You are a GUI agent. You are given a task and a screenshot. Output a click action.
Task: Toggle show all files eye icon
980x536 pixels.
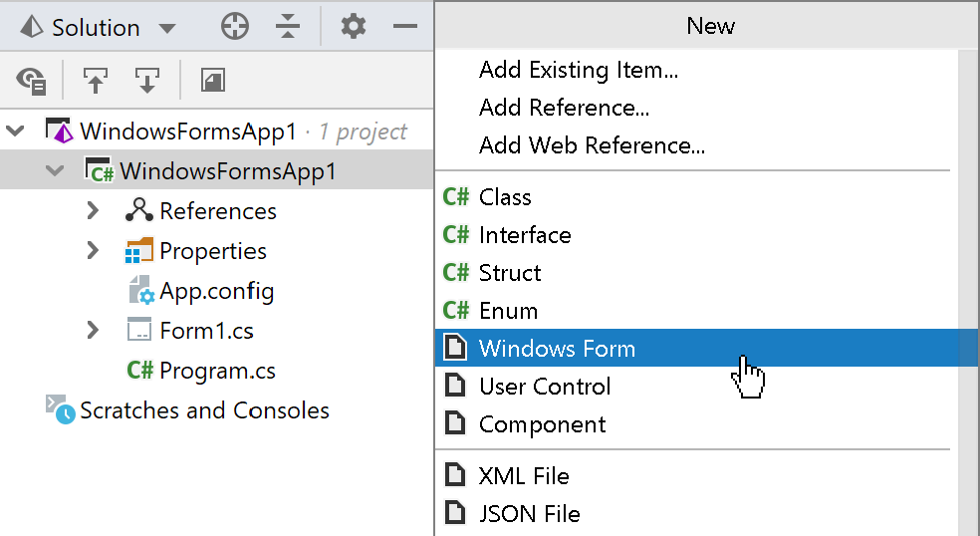coord(31,81)
